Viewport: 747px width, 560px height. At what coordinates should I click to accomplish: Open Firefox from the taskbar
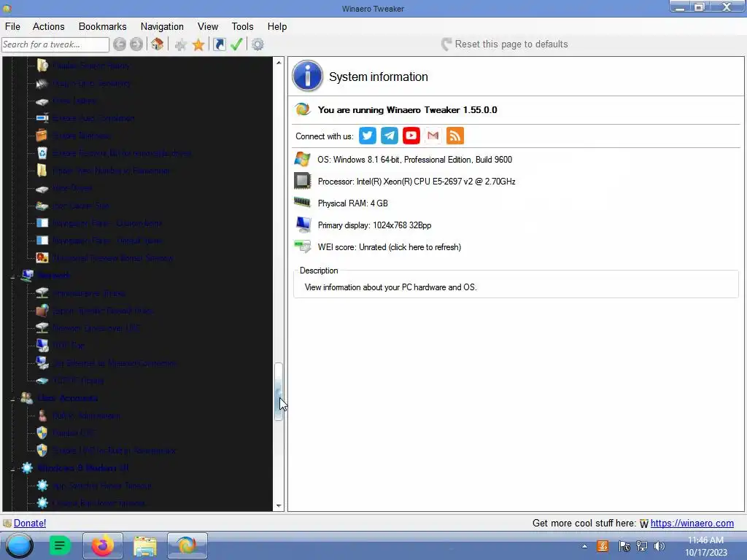(x=102, y=545)
